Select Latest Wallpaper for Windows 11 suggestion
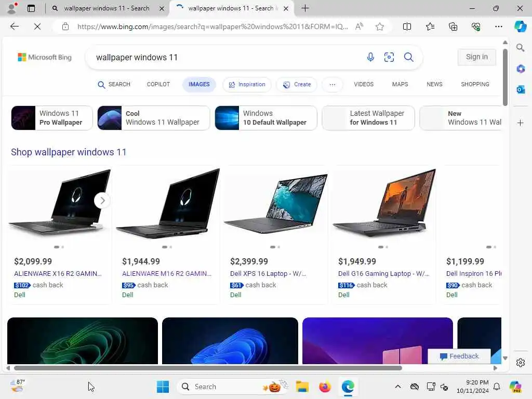The width and height of the screenshot is (532, 399). coord(368,118)
